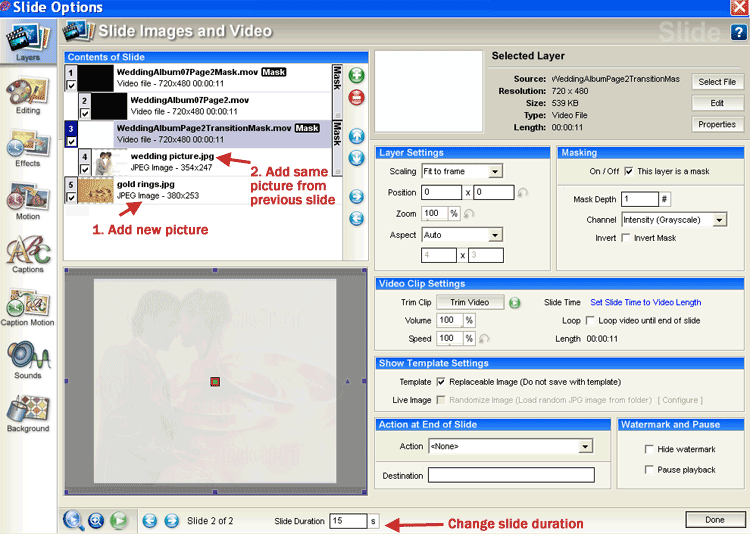Click the magnifier preview icon at bottom

tap(73, 520)
